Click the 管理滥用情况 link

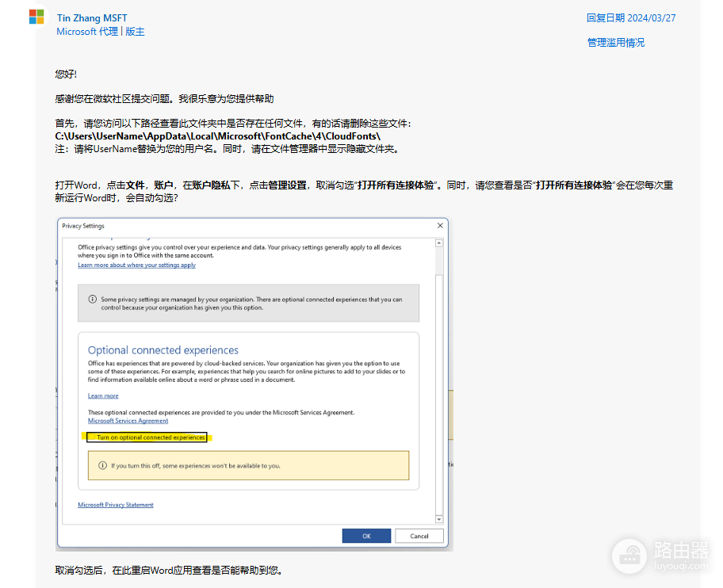click(615, 42)
